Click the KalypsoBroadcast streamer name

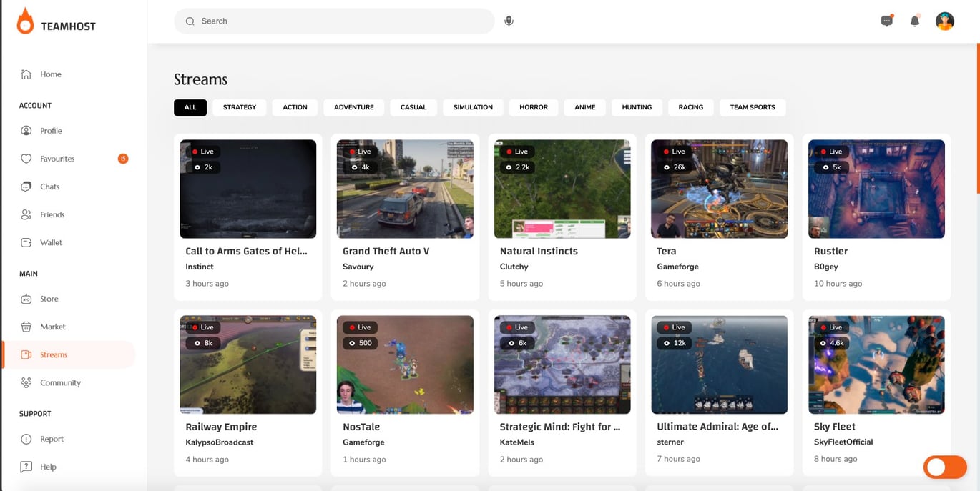pos(220,442)
